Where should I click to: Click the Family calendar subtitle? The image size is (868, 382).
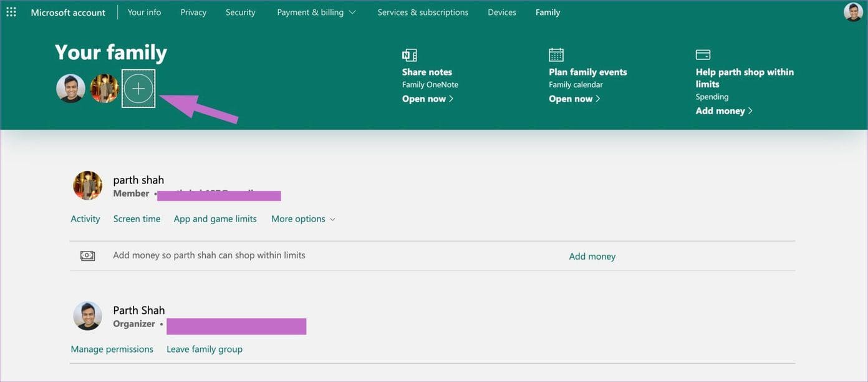pos(576,84)
